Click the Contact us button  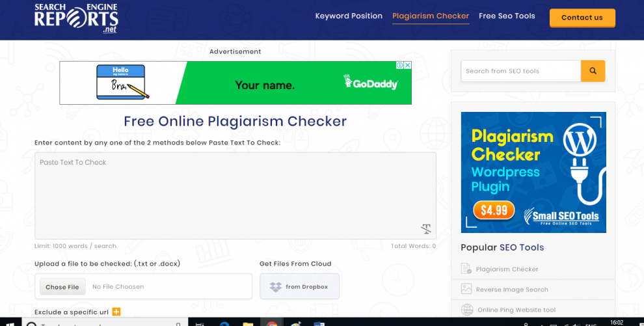(x=582, y=18)
